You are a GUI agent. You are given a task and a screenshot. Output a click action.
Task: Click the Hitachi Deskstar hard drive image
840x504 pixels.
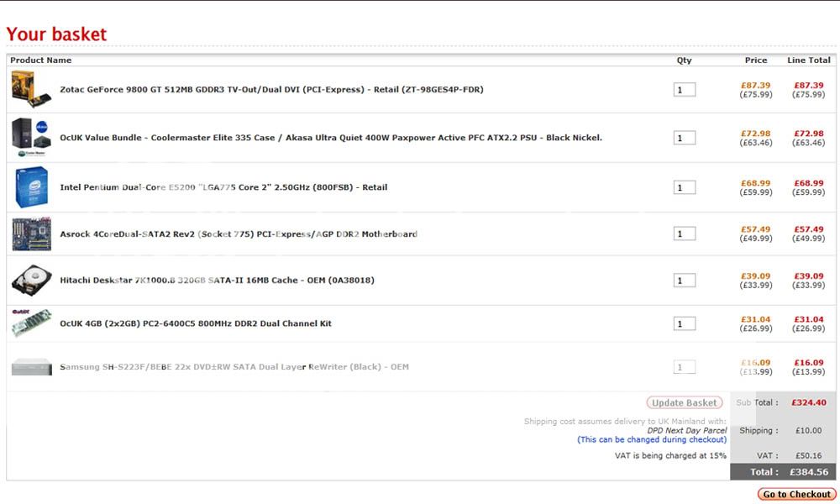(x=32, y=280)
